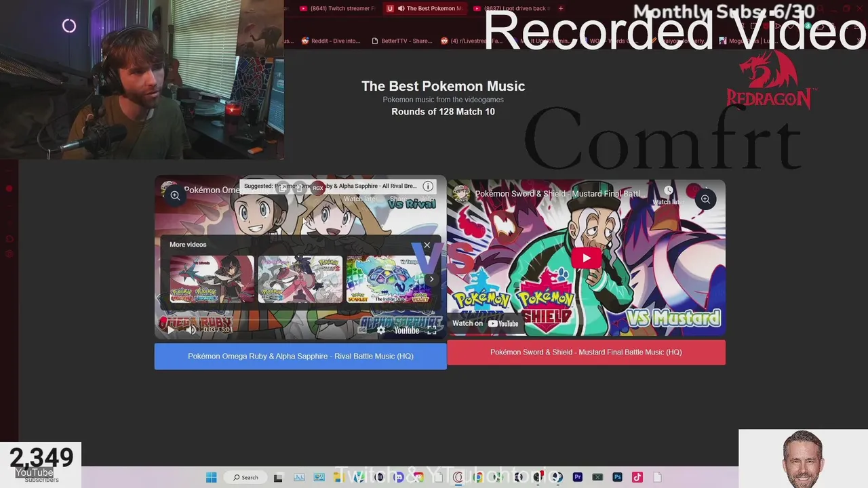Screen dimensions: 868x488
Task: Open File Explorer from the taskbar
Action: (x=338, y=477)
